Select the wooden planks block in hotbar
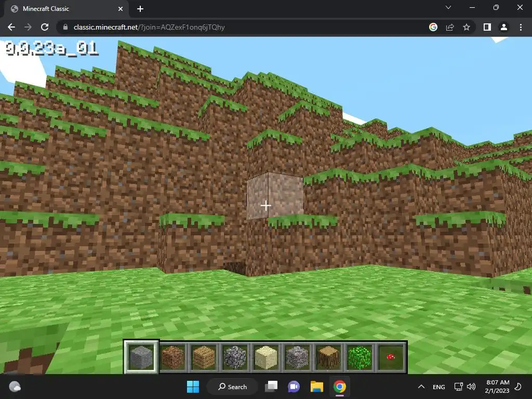The width and height of the screenshot is (532, 399). click(204, 357)
